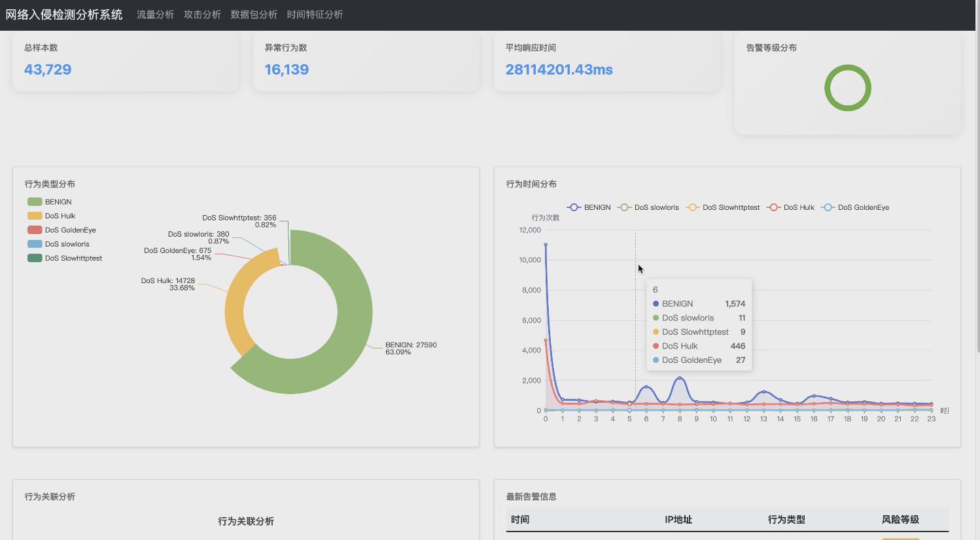The image size is (980, 540).
Task: Click yellow DoS Hulk pie legend swatch
Action: [x=35, y=216]
